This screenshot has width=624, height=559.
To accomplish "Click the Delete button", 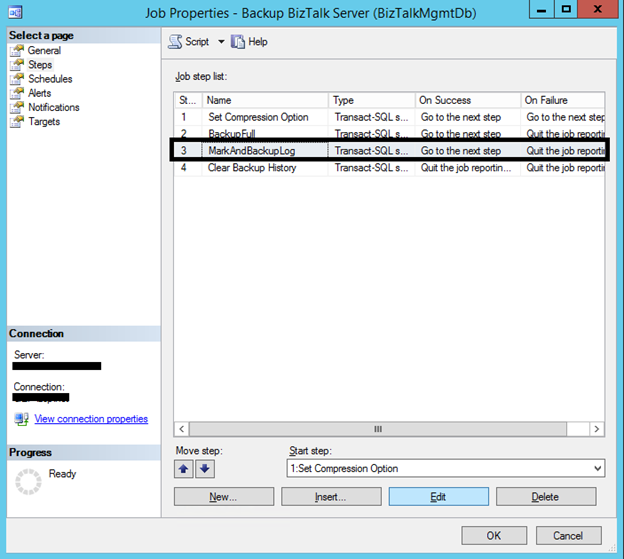I will point(546,497).
